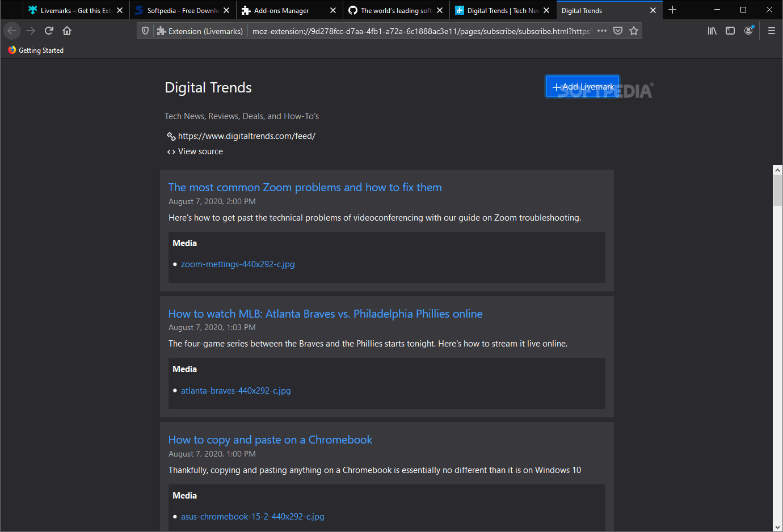Click the Chromebook copying summary text
Viewport: 783px width, 532px height.
[x=374, y=470]
